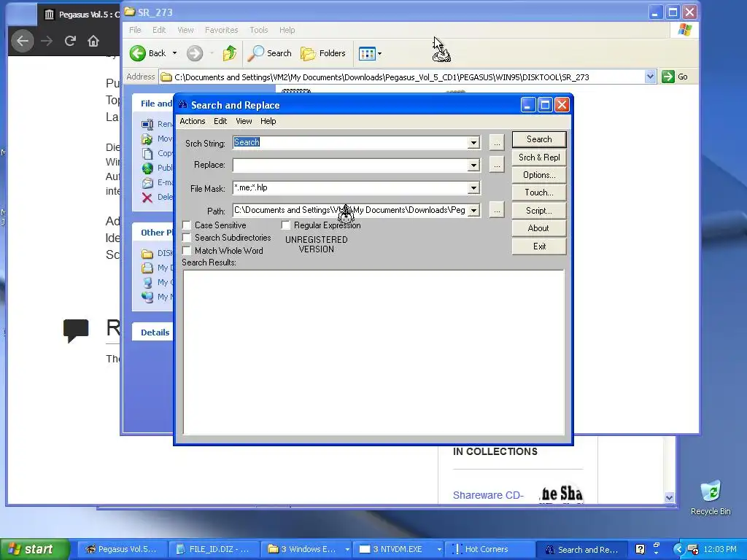
Task: Enable the Regular Expression checkbox
Action: pos(286,225)
